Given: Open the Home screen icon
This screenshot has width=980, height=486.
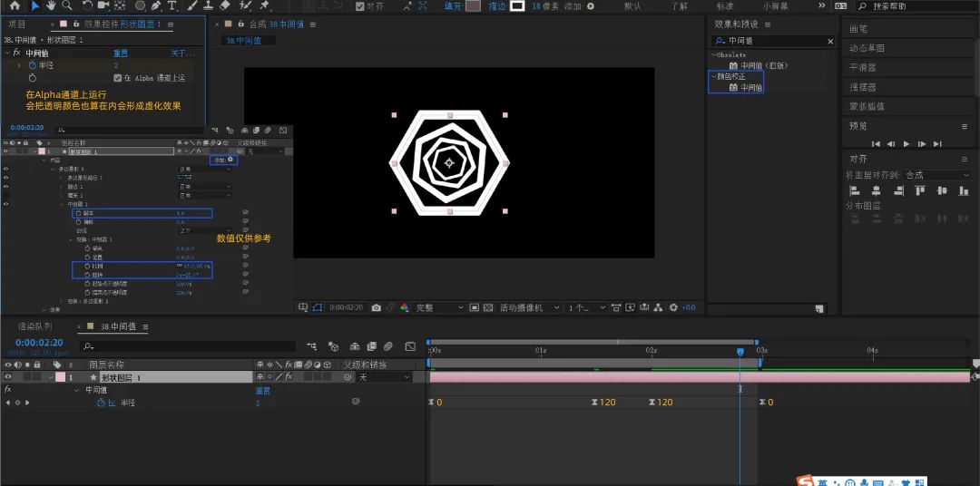Looking at the screenshot, I should (x=15, y=5).
